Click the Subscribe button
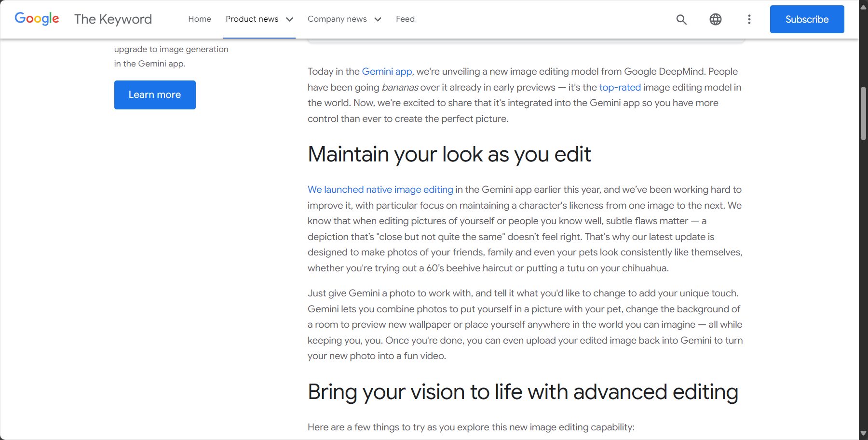Screen dimensions: 868x440 click(x=807, y=19)
